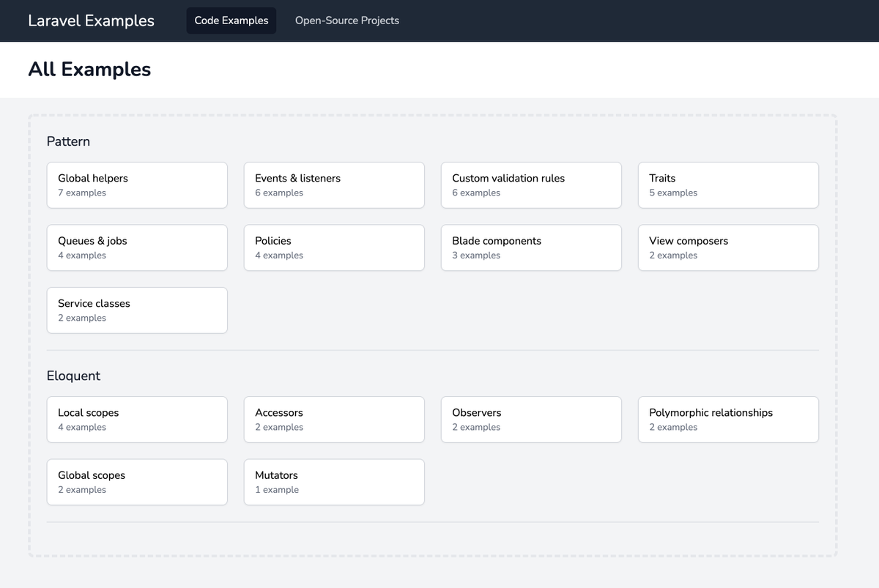Switch to Open-Source Projects tab
879x588 pixels.
(x=347, y=21)
